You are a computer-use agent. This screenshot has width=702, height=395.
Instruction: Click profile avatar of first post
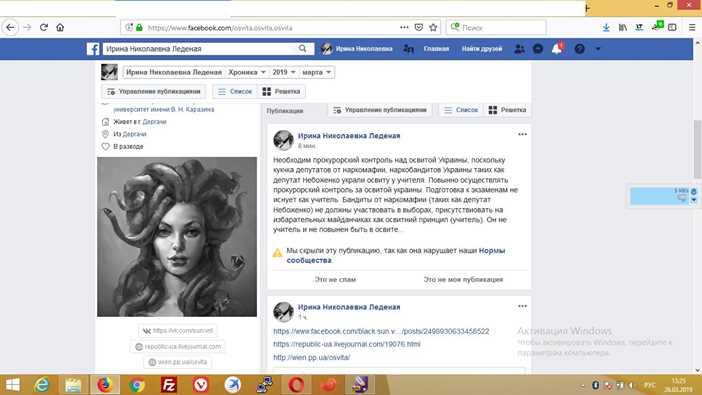point(283,141)
